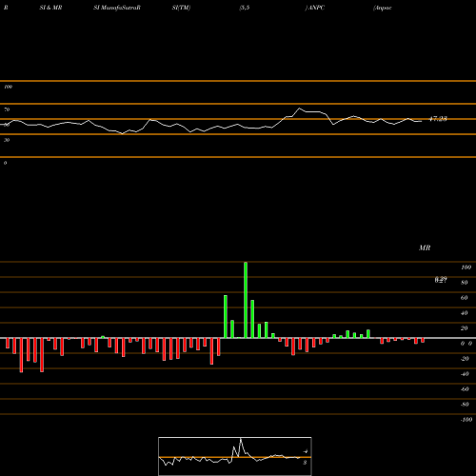Click the MR axis label 60

[x=465, y=298]
